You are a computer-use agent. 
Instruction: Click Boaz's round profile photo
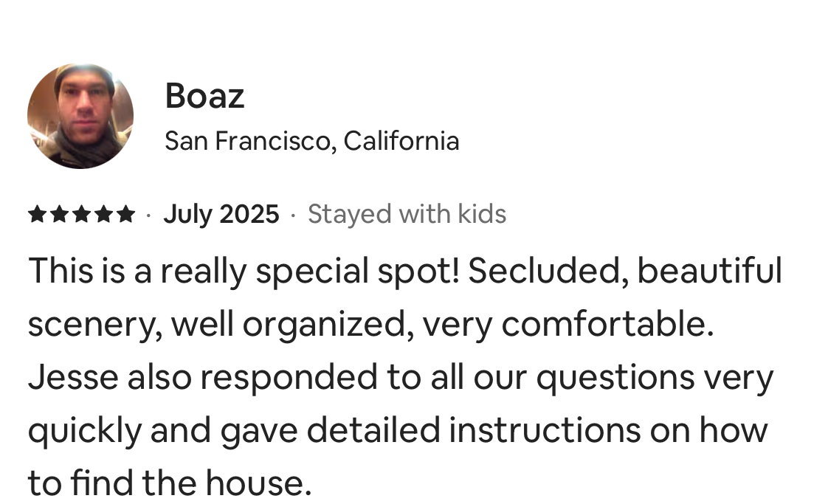[x=80, y=116]
